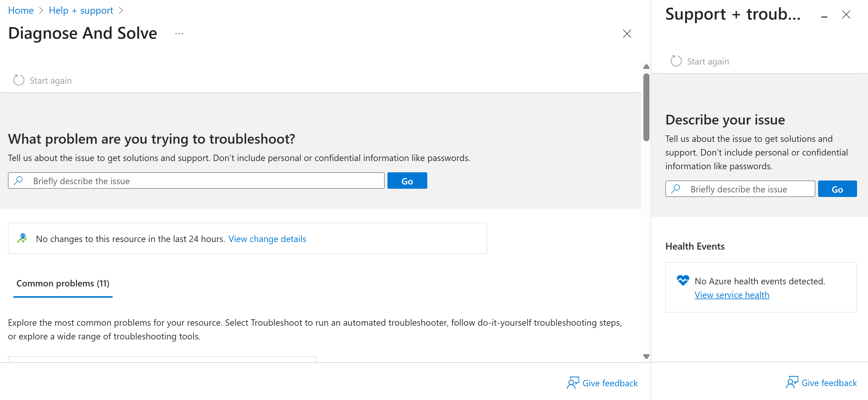The height and width of the screenshot is (400, 868).
Task: Click the main pane scrollbar down arrow
Action: pyautogui.click(x=646, y=356)
